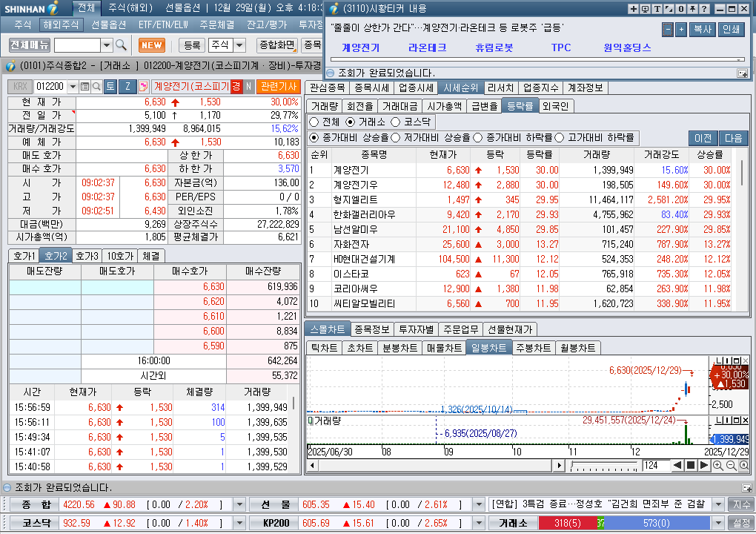Select the 거래소 market radio button
Image resolution: width=756 pixels, height=534 pixels.
point(351,122)
